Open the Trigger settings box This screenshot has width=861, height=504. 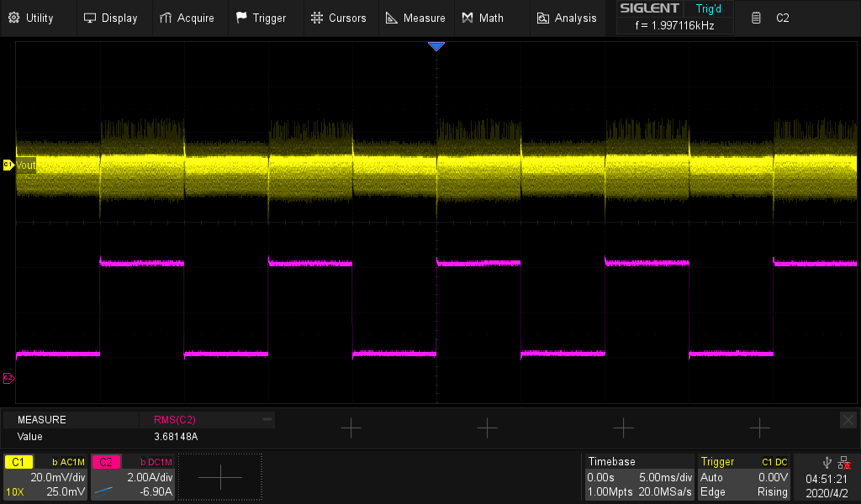pos(745,477)
